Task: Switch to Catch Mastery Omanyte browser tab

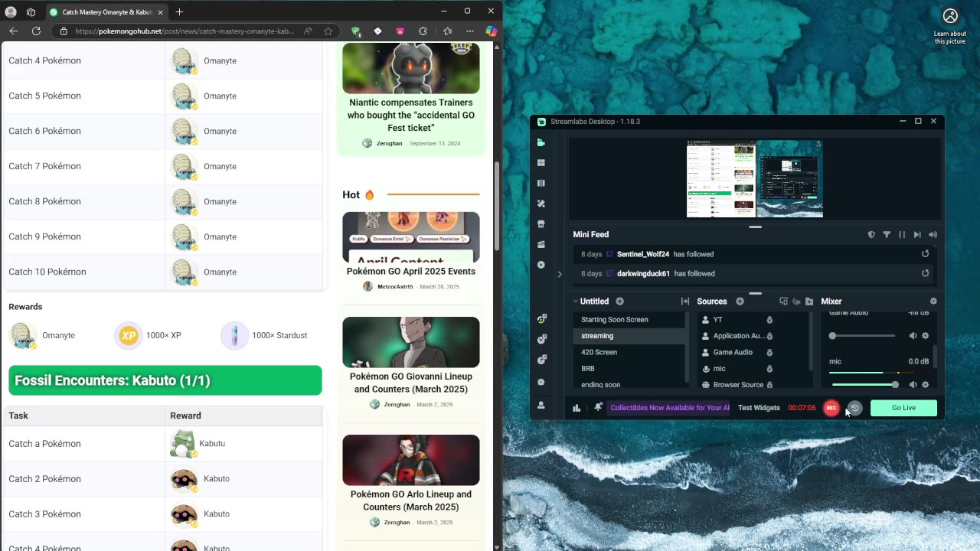Action: [106, 12]
